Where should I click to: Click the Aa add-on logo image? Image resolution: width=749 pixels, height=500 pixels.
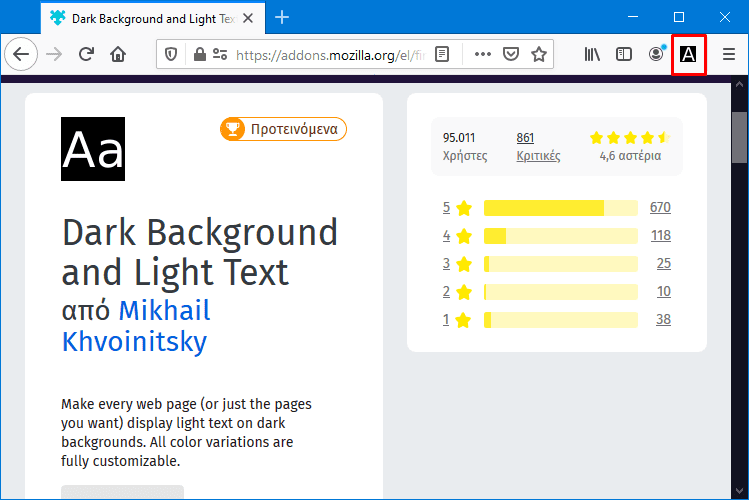click(93, 149)
